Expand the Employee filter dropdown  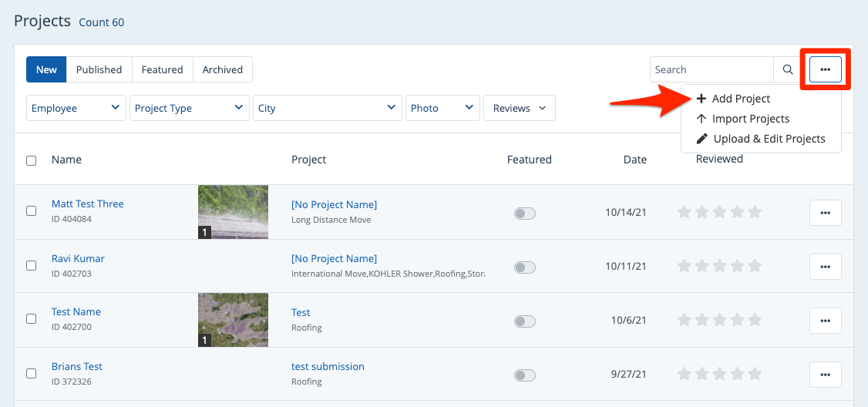tap(76, 109)
